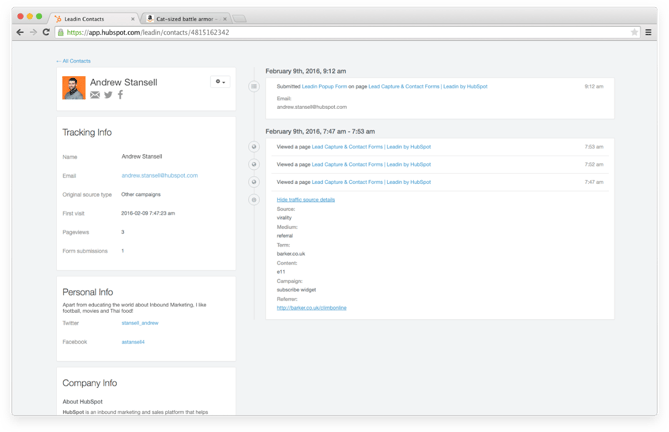This screenshot has height=432, width=669.
Task: Open the Chrome hamburger menu
Action: pos(648,32)
